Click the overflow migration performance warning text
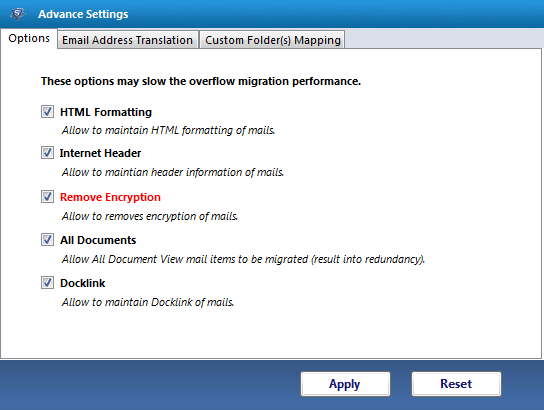Viewport: 544px width, 410px height. (201, 81)
